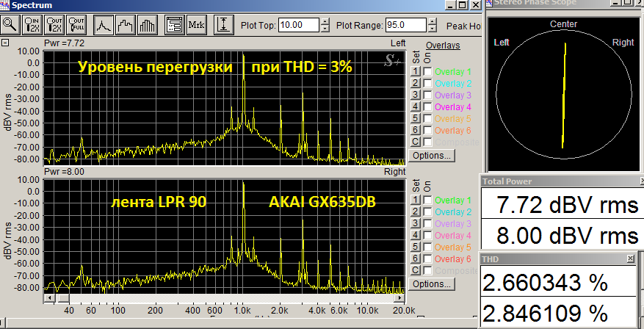Enable Overlay 2 in Right plot
Viewport: 644px width, 329px height.
click(x=428, y=212)
